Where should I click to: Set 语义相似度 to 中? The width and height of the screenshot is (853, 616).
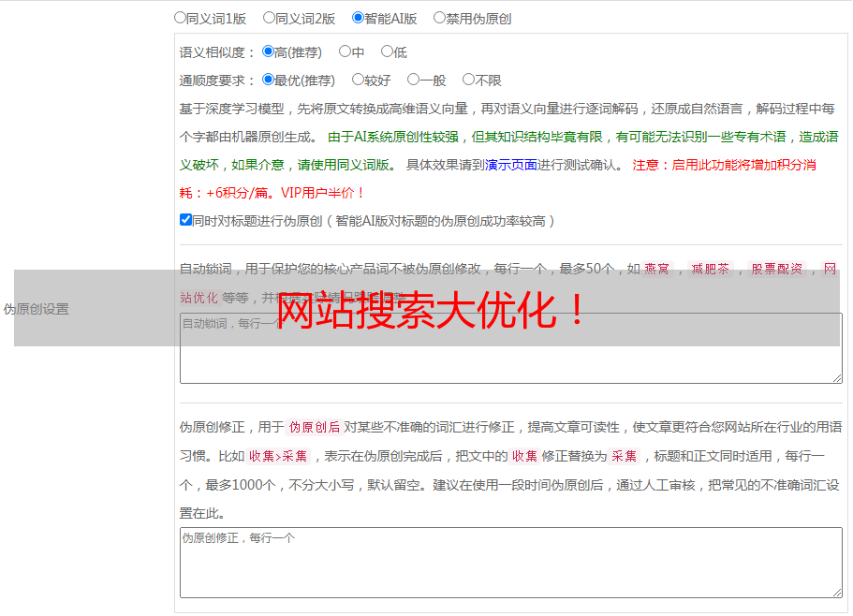[x=345, y=52]
